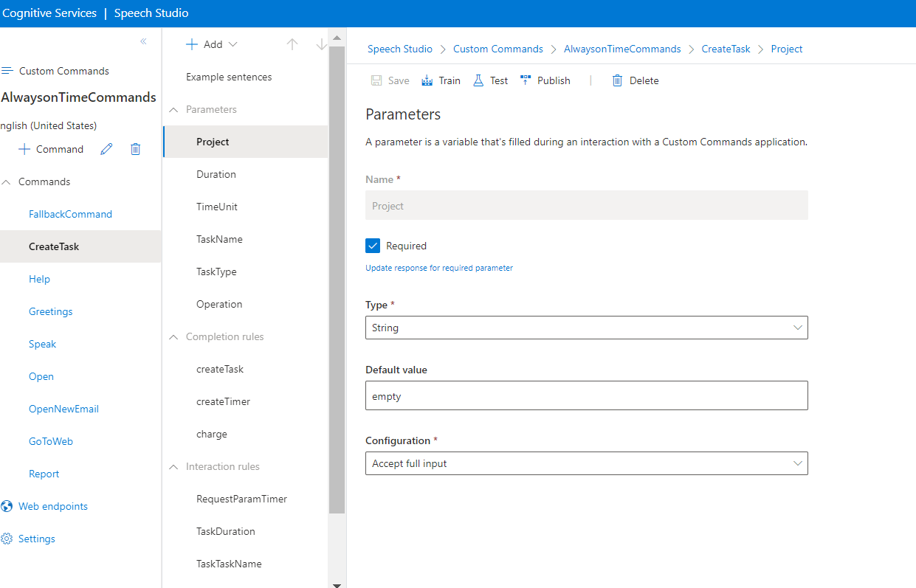
Task: Open Test via the beaker icon
Action: pyautogui.click(x=489, y=80)
